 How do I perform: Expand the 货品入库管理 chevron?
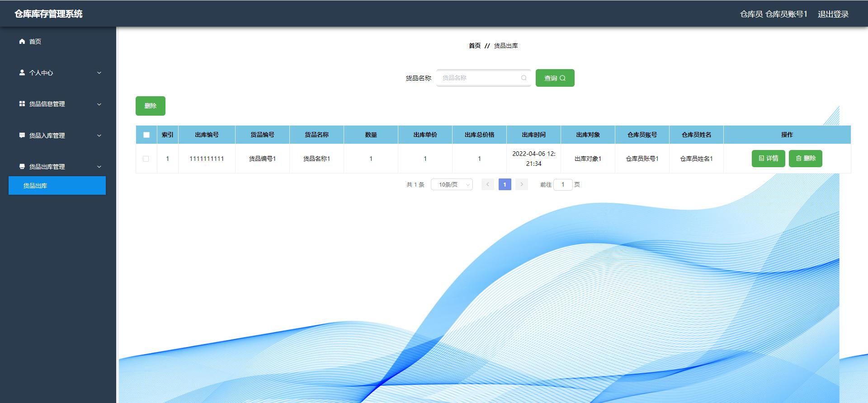click(99, 136)
